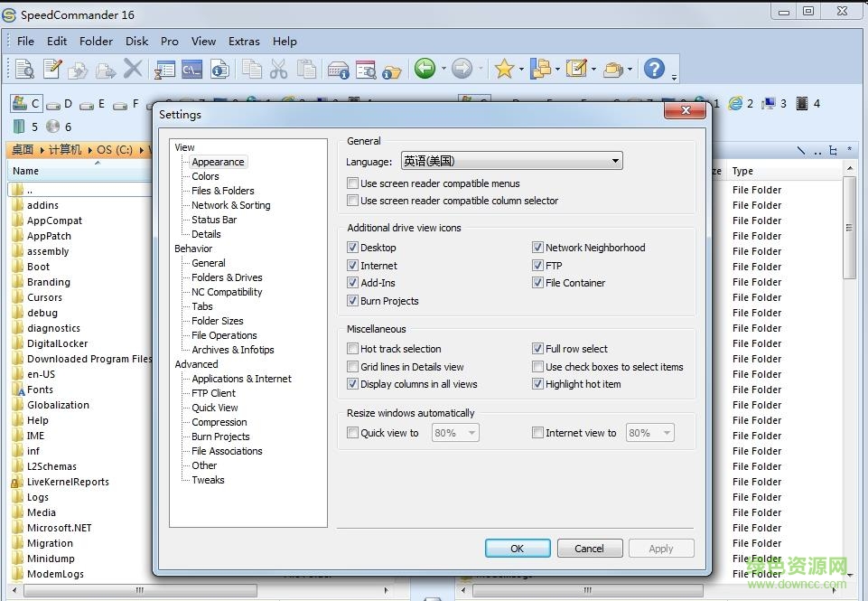Select FTP Client in the settings tree
Image resolution: width=868 pixels, height=601 pixels.
click(213, 393)
